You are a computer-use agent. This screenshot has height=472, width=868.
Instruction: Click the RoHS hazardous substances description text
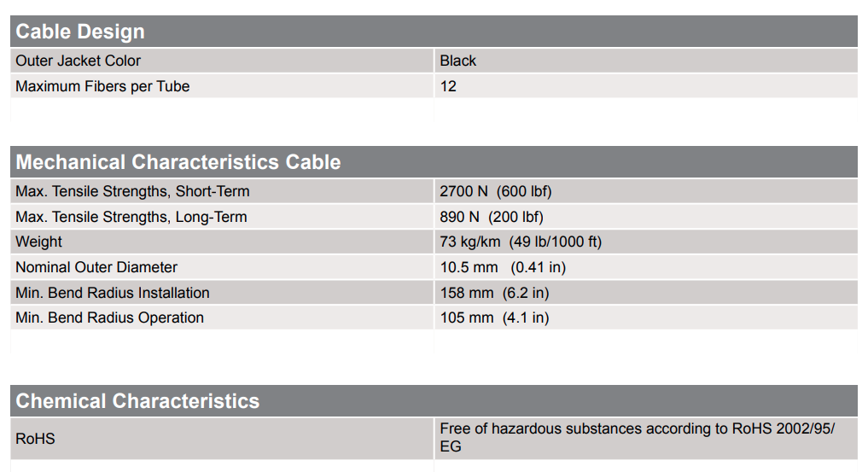637,437
